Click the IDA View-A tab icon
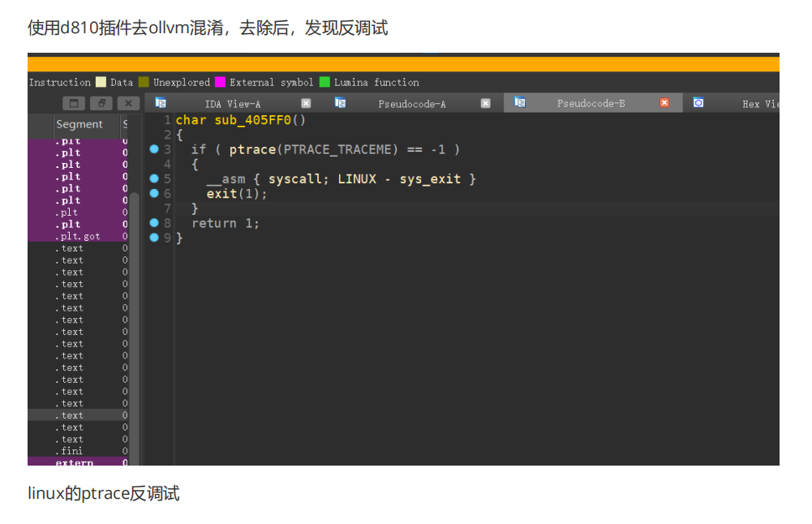The image size is (812, 524). click(161, 102)
